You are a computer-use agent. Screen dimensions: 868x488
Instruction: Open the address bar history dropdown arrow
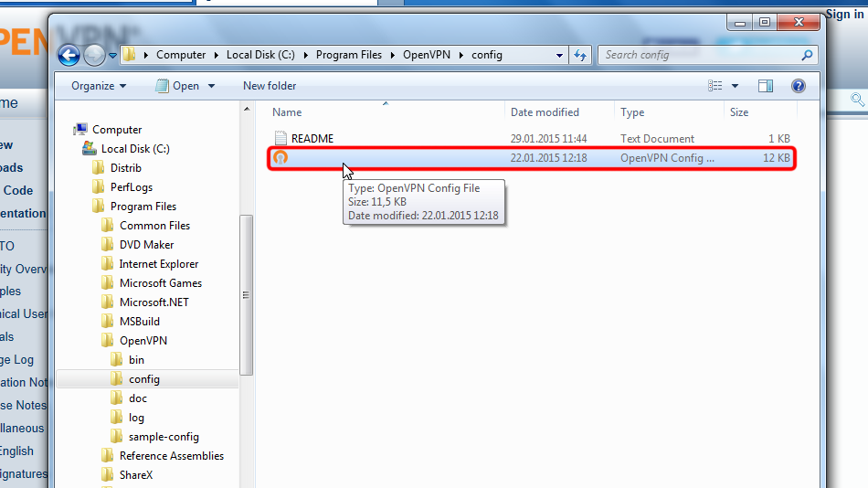(x=560, y=55)
